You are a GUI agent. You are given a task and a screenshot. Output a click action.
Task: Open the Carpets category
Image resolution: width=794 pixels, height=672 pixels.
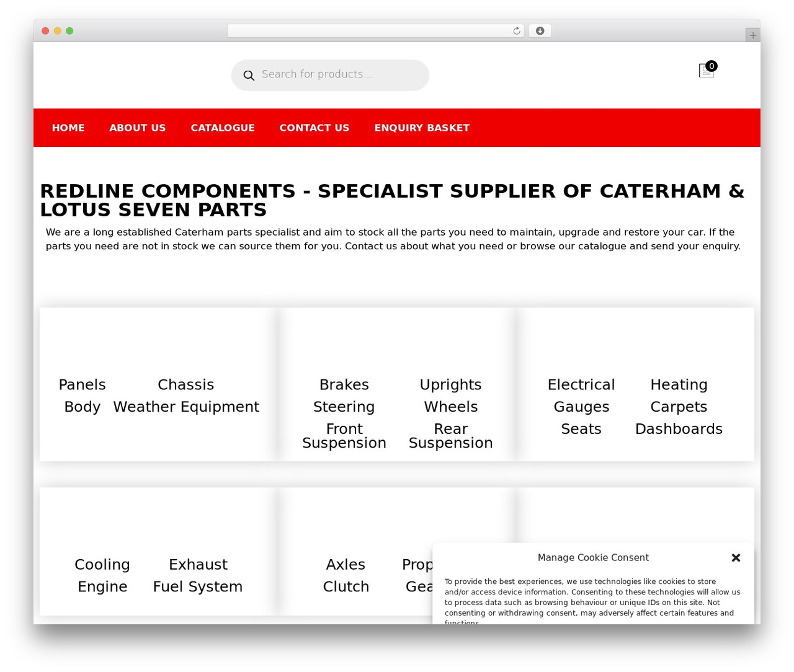coord(679,407)
